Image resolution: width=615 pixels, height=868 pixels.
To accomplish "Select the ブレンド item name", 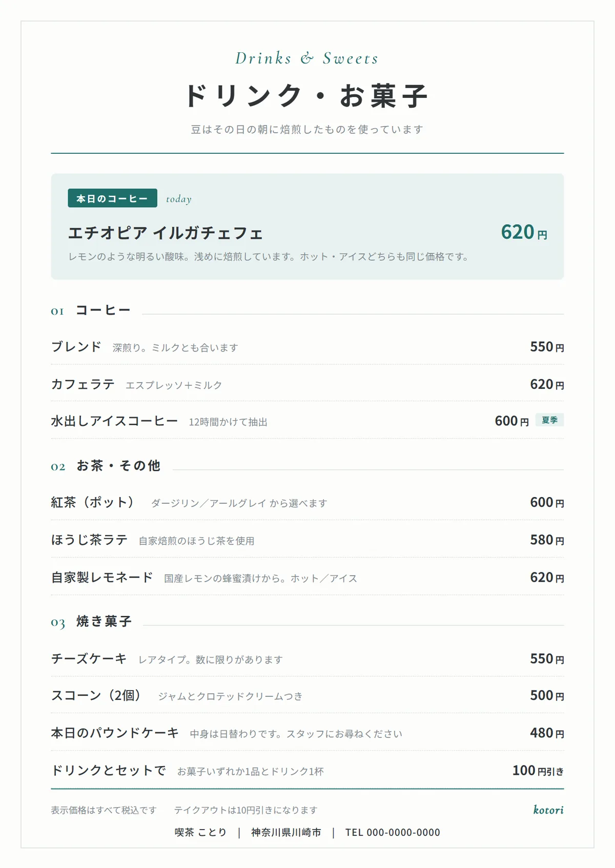I will click(x=76, y=347).
